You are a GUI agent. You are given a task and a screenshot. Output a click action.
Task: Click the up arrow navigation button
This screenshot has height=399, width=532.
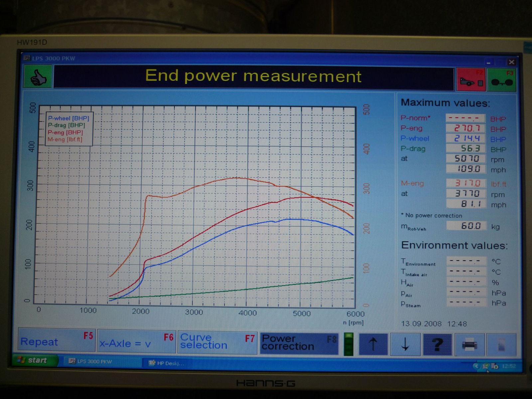click(373, 344)
